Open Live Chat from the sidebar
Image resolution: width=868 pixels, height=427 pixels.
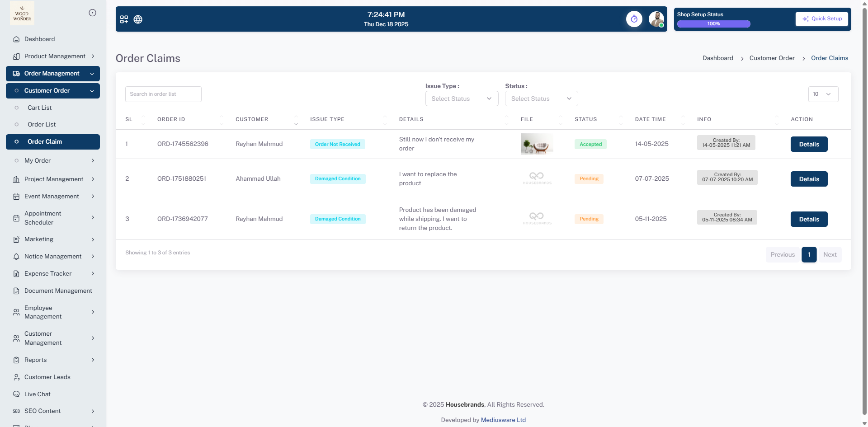click(x=38, y=394)
